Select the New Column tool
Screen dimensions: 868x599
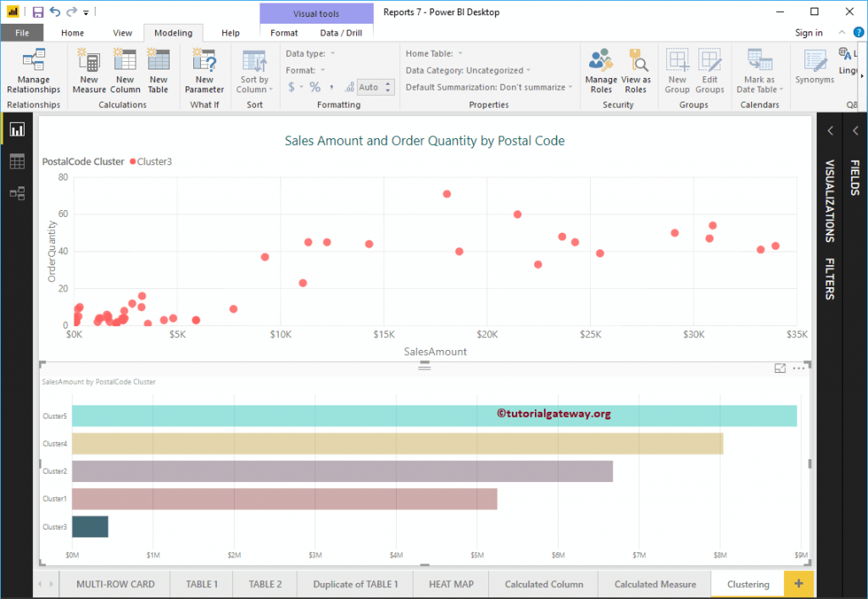point(125,71)
